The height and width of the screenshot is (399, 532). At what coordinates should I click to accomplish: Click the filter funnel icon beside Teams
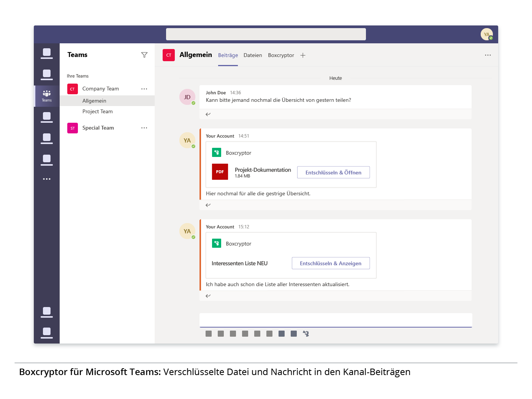click(144, 55)
